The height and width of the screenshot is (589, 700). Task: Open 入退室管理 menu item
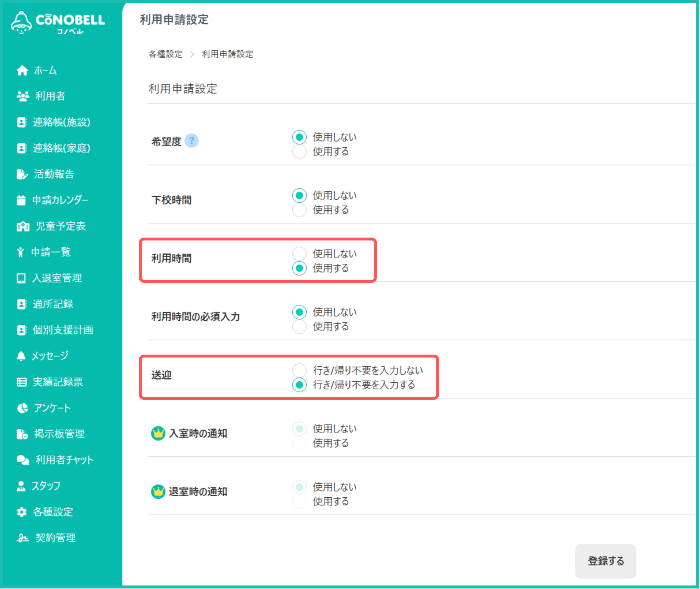point(57,278)
